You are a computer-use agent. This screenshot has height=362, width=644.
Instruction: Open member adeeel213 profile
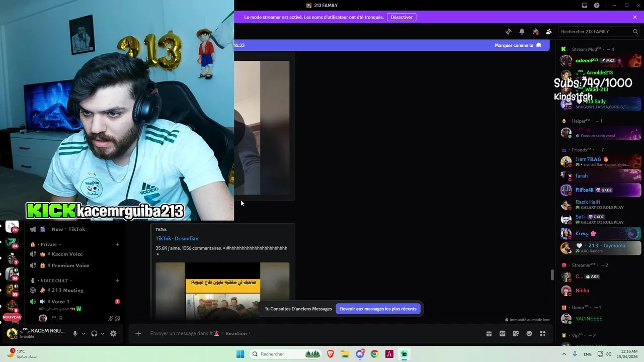click(x=601, y=60)
